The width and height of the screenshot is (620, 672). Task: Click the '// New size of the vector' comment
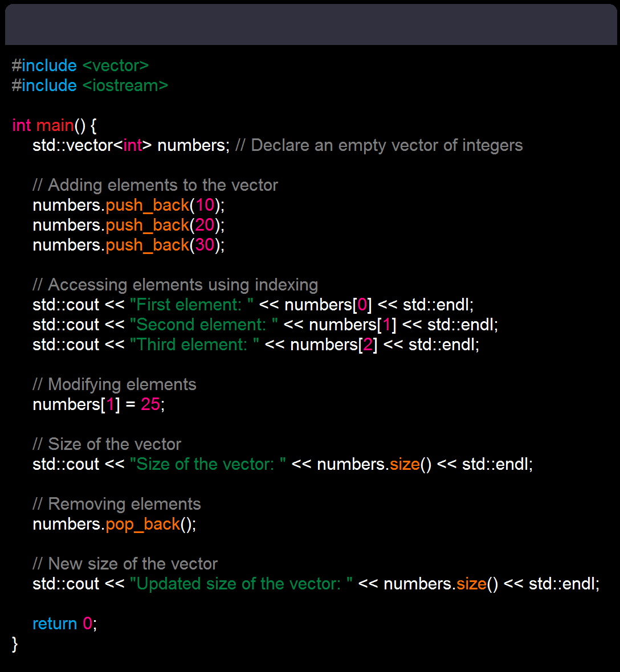click(125, 564)
